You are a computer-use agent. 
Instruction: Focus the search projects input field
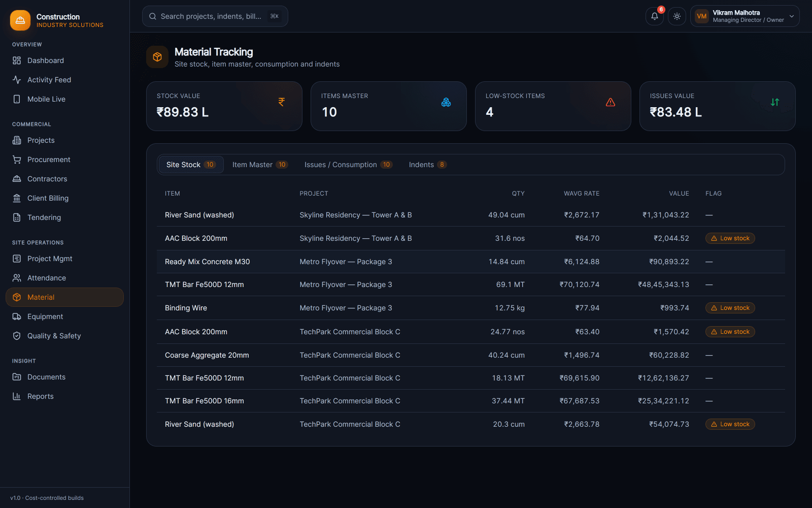tap(215, 16)
